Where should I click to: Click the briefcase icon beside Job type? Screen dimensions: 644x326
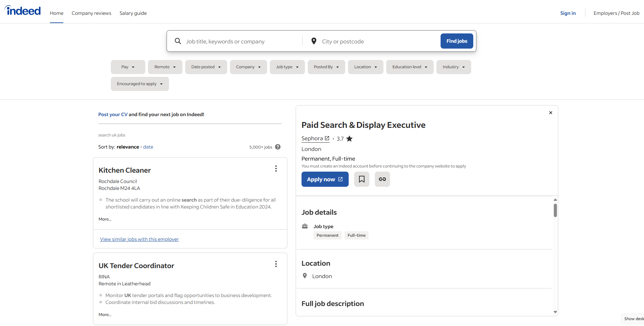(305, 226)
